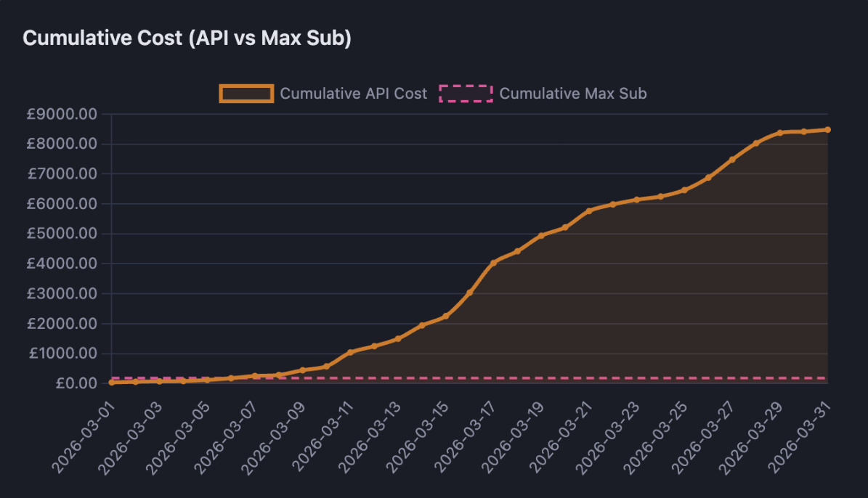Select the API cost data point for 2026-03-17
Image resolution: width=868 pixels, height=498 pixels.
pyautogui.click(x=493, y=263)
